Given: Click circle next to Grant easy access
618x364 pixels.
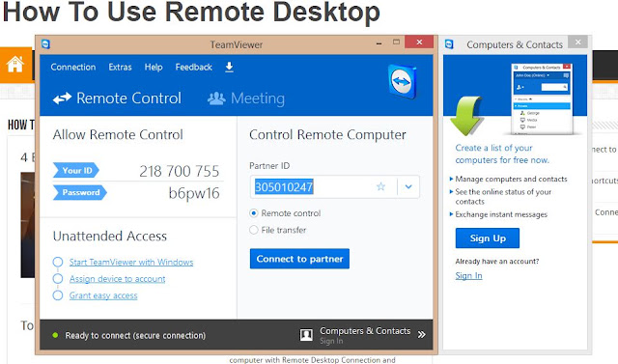Looking at the screenshot, I should 58,295.
